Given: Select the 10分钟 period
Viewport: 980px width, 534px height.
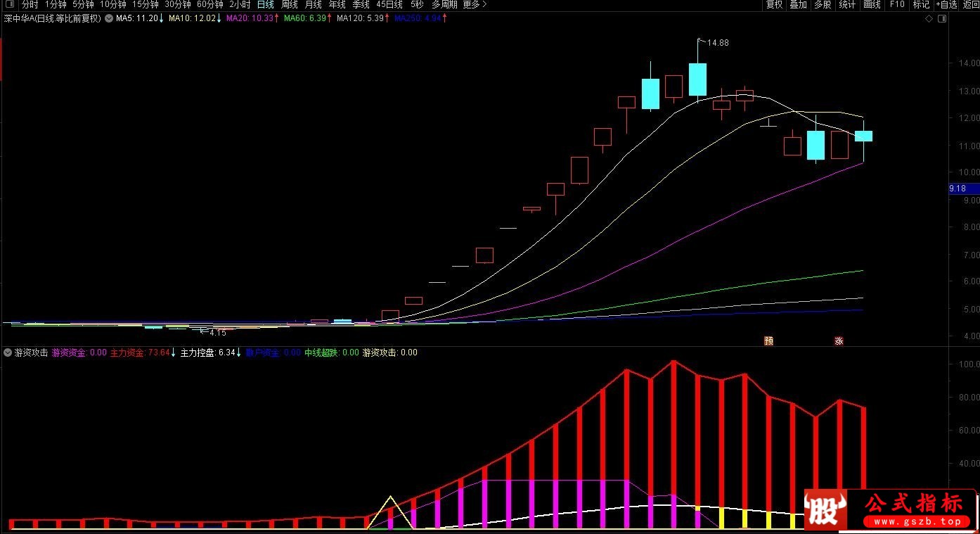Looking at the screenshot, I should click(x=112, y=4).
